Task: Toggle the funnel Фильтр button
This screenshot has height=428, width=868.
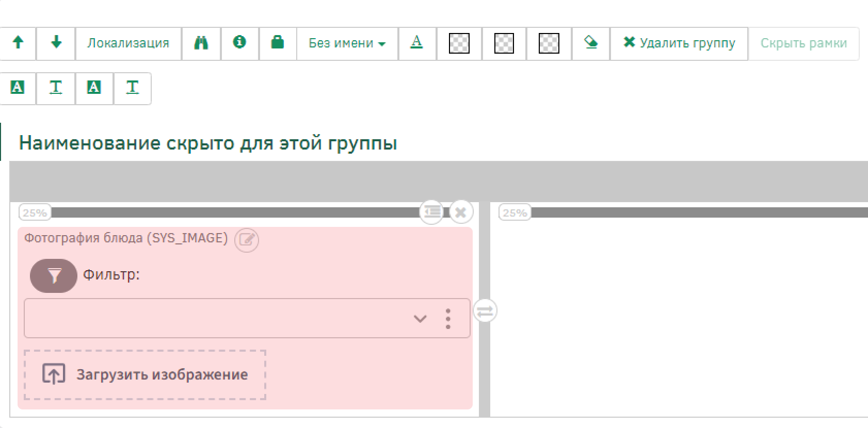Action: 54,276
